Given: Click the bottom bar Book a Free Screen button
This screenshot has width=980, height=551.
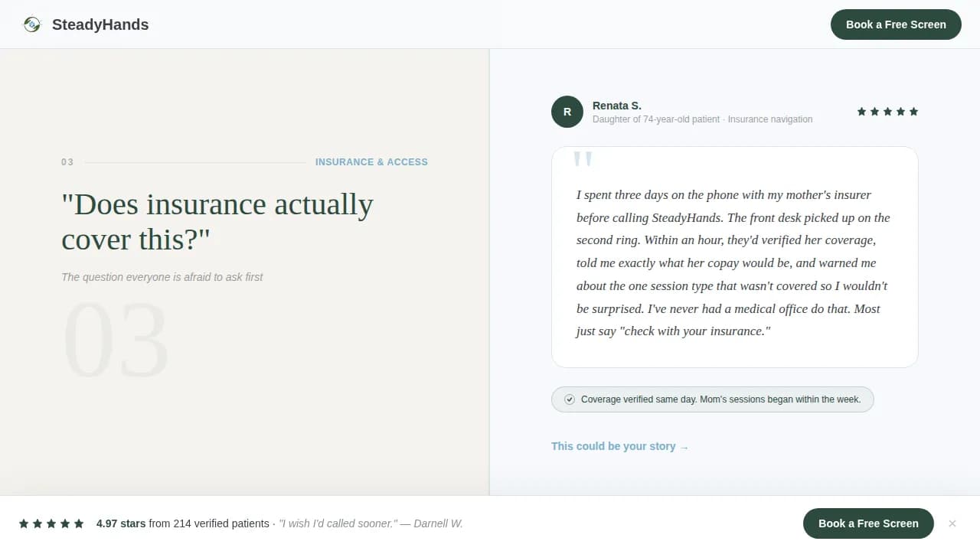Looking at the screenshot, I should pyautogui.click(x=868, y=523).
